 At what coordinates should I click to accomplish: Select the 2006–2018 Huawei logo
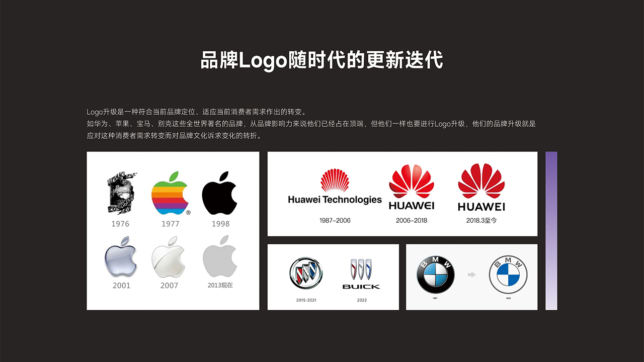tap(412, 187)
